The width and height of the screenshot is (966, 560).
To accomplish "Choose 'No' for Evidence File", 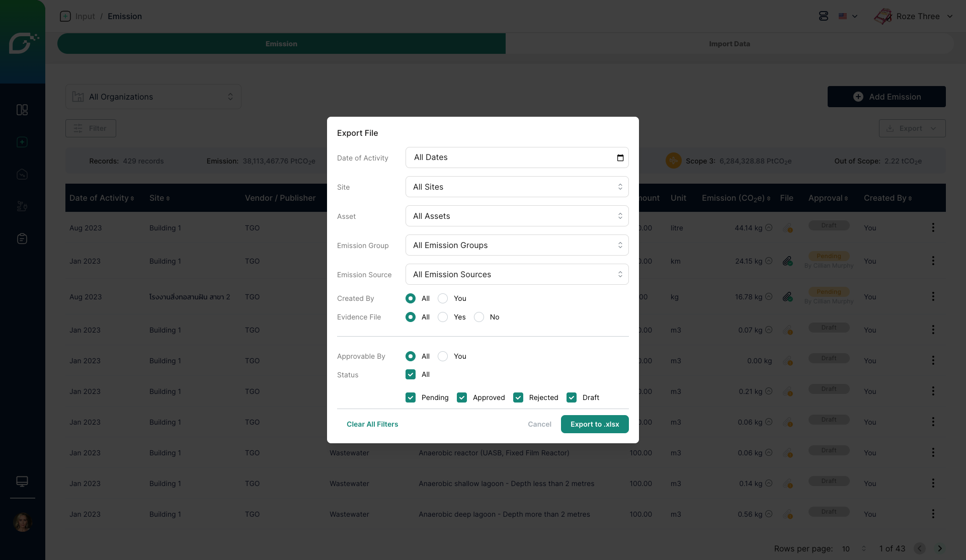I will [479, 317].
